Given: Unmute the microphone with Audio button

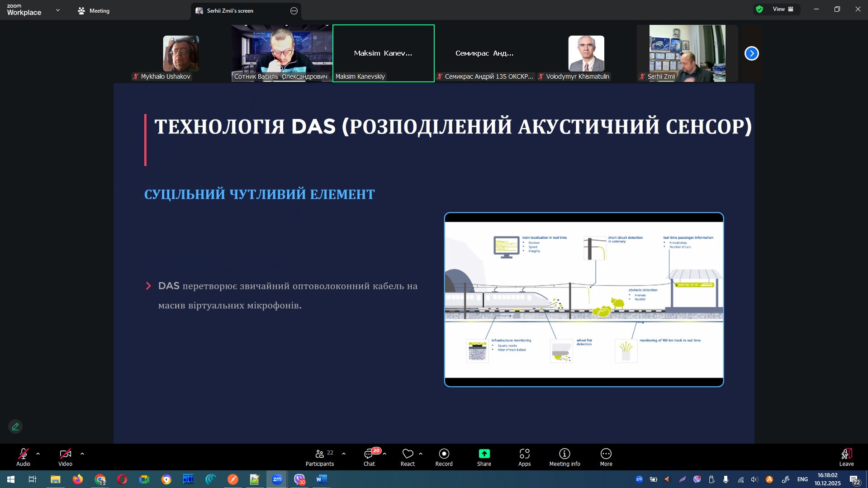Looking at the screenshot, I should click(23, 457).
